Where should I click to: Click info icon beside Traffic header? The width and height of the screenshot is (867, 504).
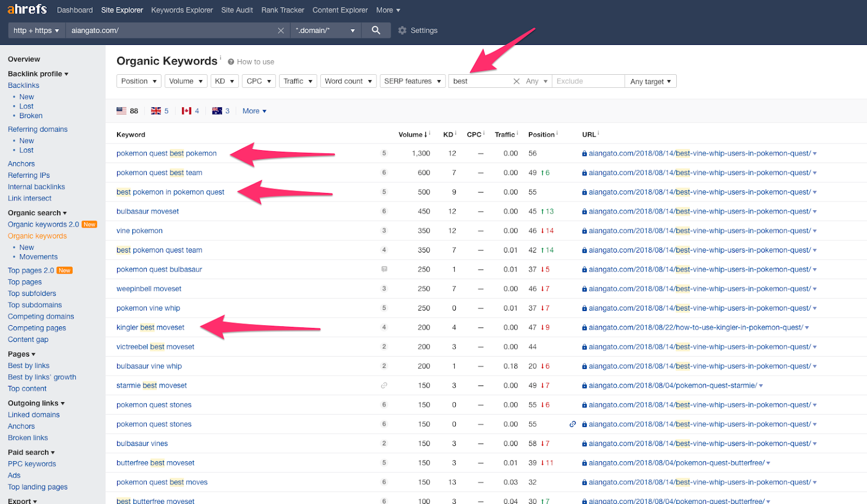tap(517, 133)
